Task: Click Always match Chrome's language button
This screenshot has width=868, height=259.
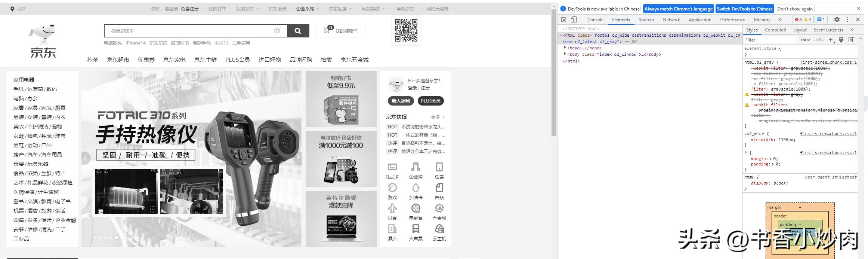Action: coord(679,9)
